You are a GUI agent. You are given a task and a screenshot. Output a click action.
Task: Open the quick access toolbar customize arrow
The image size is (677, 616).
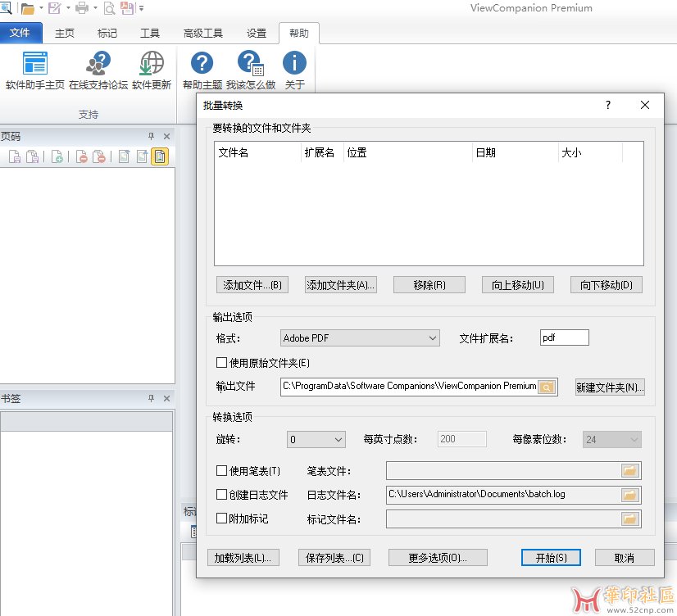(x=141, y=8)
